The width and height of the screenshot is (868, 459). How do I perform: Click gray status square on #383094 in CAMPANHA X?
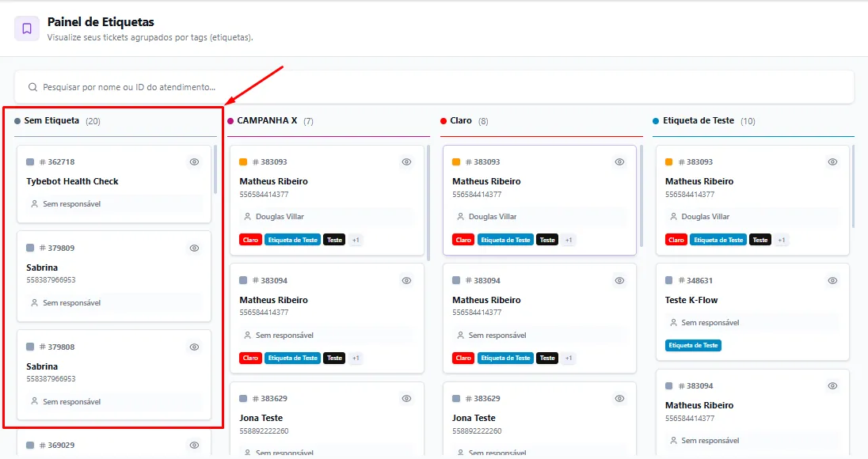[x=243, y=280]
